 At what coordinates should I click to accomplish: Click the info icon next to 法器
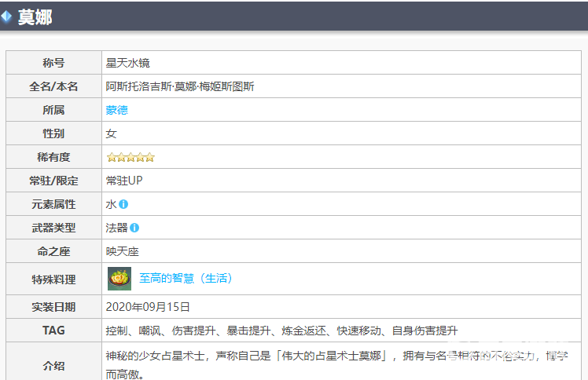pos(134,228)
